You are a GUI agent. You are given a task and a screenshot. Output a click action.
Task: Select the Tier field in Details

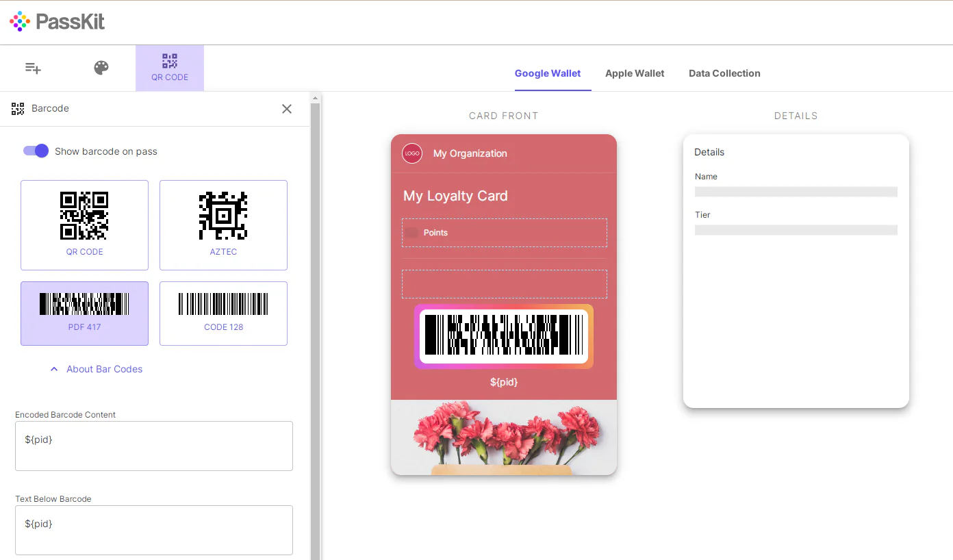click(x=796, y=222)
